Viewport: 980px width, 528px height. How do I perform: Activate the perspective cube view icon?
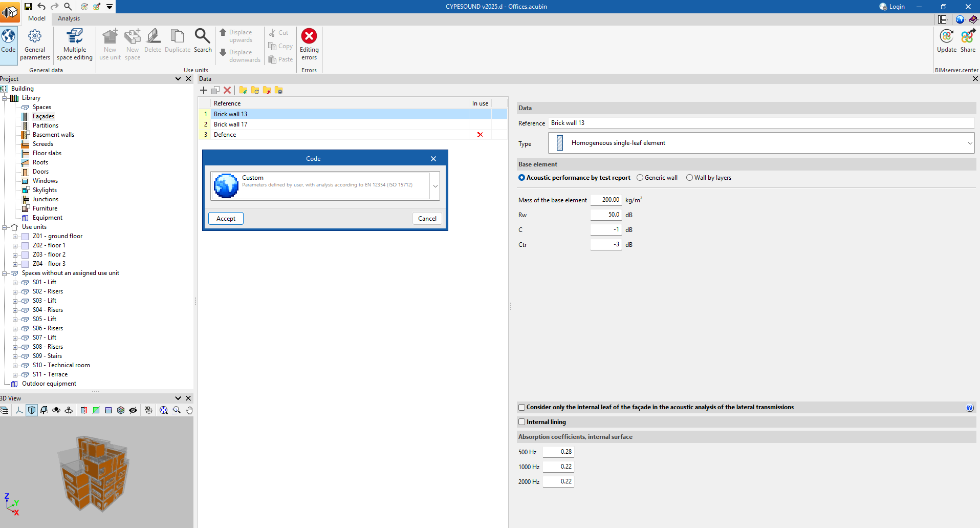tap(32, 410)
